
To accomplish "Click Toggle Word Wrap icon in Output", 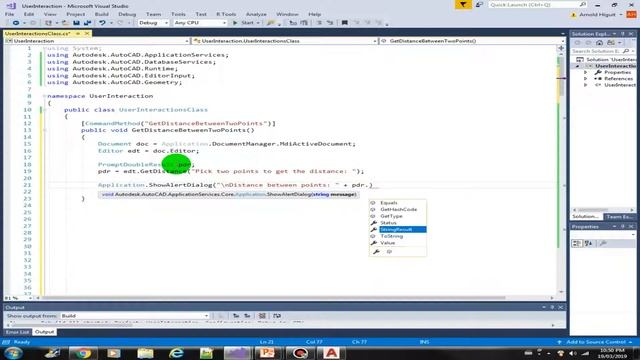I will click(277, 316).
